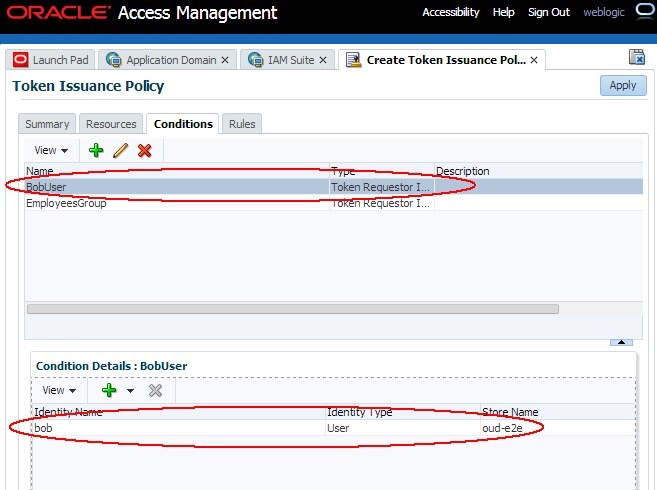Click BobUser's Token Requestor type cell
Screen dimensions: 657x490
382,187
